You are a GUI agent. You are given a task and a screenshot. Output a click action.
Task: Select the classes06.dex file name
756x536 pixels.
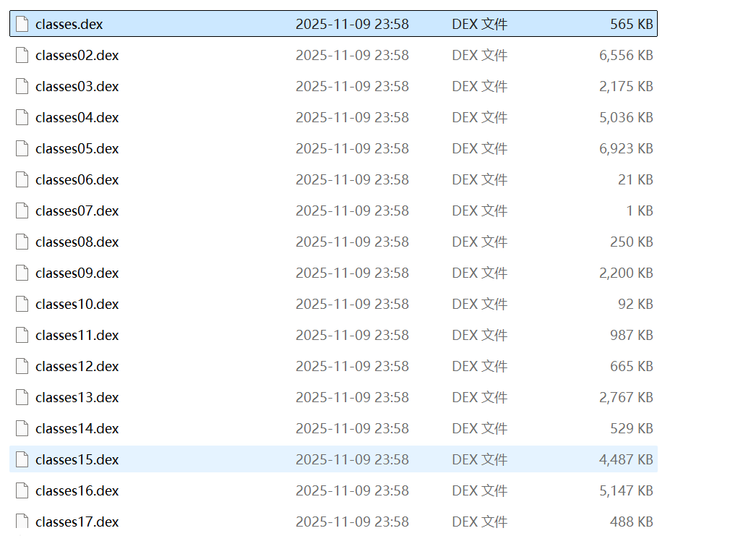(77, 179)
